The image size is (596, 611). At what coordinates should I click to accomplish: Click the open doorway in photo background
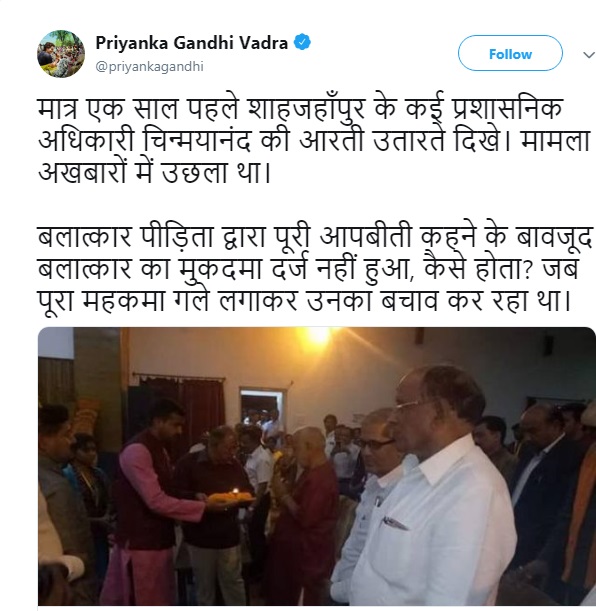[x=262, y=409]
